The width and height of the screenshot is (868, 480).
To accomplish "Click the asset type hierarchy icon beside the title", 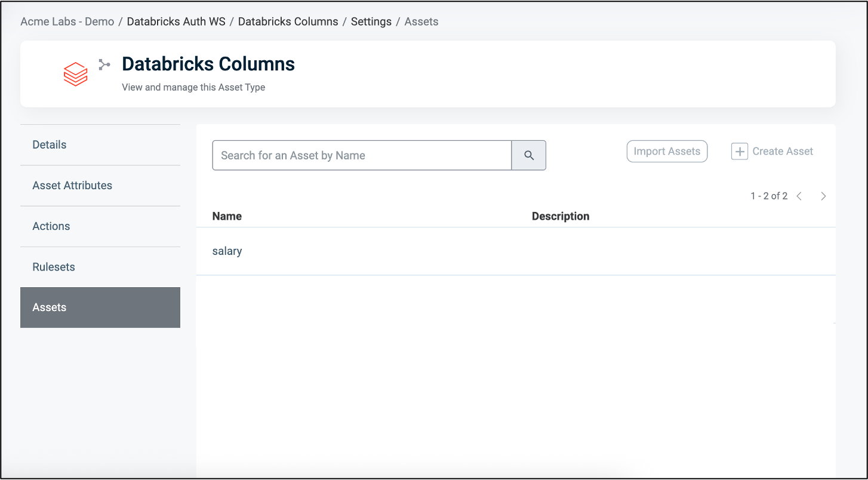I will click(104, 64).
